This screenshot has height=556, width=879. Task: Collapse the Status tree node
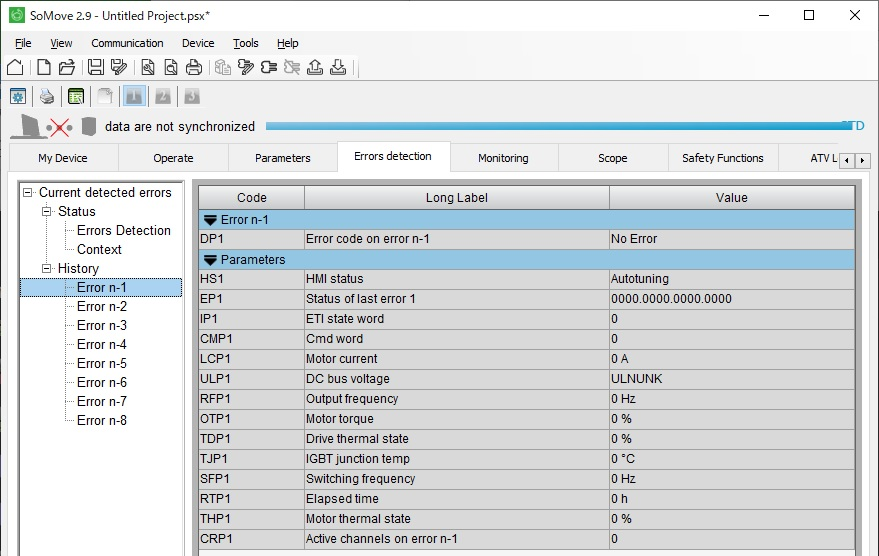46,211
